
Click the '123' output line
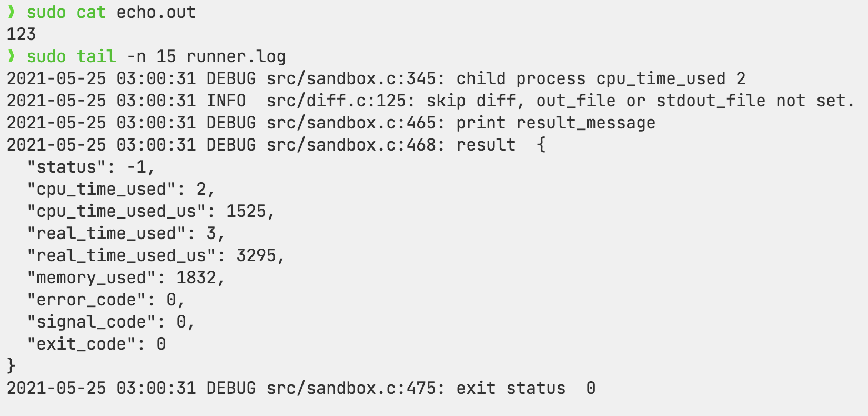[22, 34]
